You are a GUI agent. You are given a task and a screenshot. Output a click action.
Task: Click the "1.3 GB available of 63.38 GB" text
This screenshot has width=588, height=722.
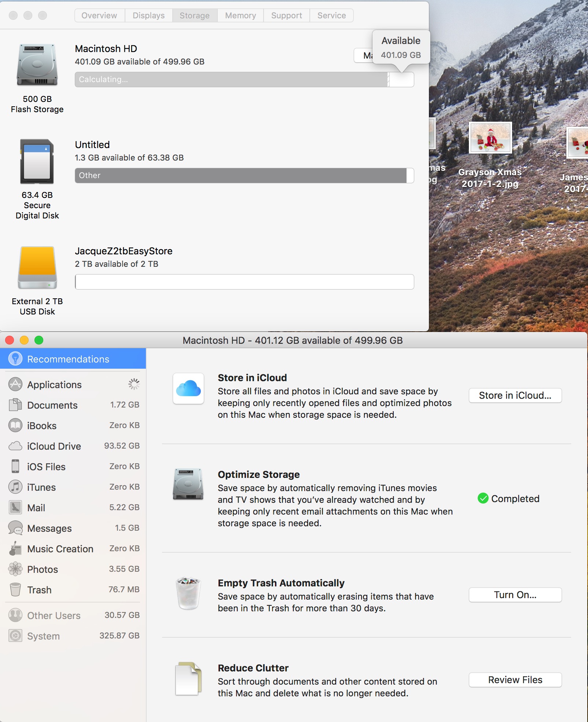pos(129,158)
